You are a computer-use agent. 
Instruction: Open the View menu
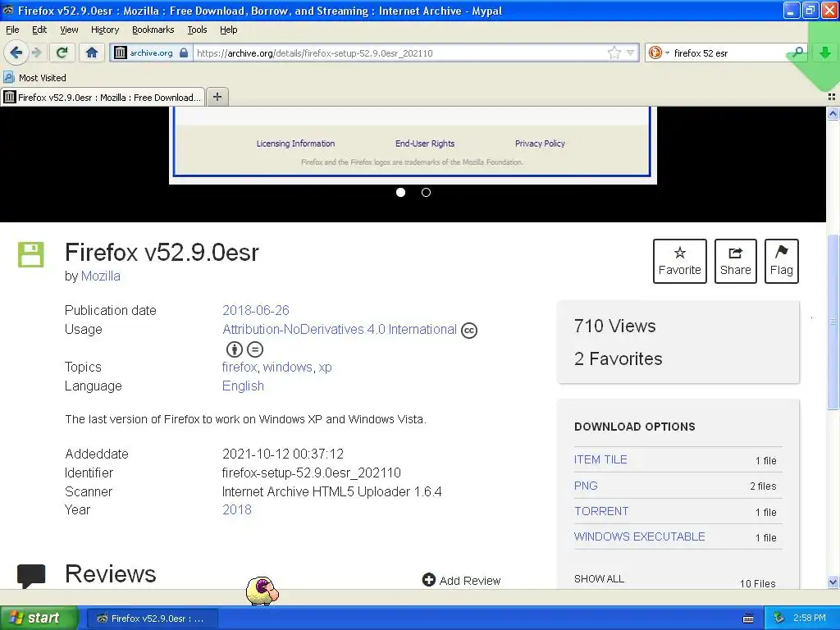coord(69,30)
